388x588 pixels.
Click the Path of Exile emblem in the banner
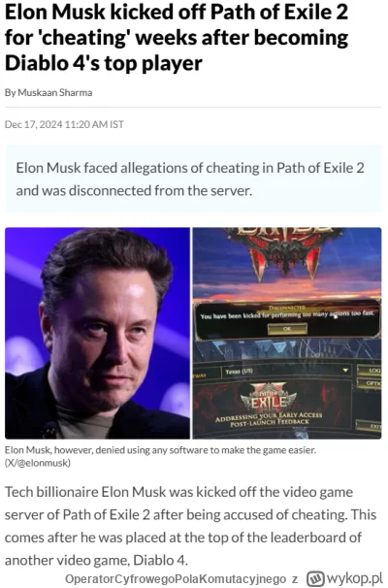[x=268, y=399]
